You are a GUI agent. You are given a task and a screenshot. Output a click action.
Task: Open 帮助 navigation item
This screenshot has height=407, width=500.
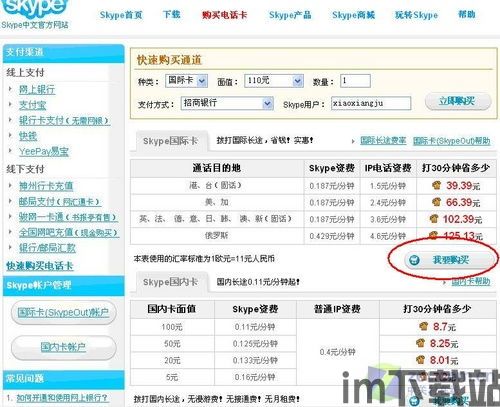467,15
